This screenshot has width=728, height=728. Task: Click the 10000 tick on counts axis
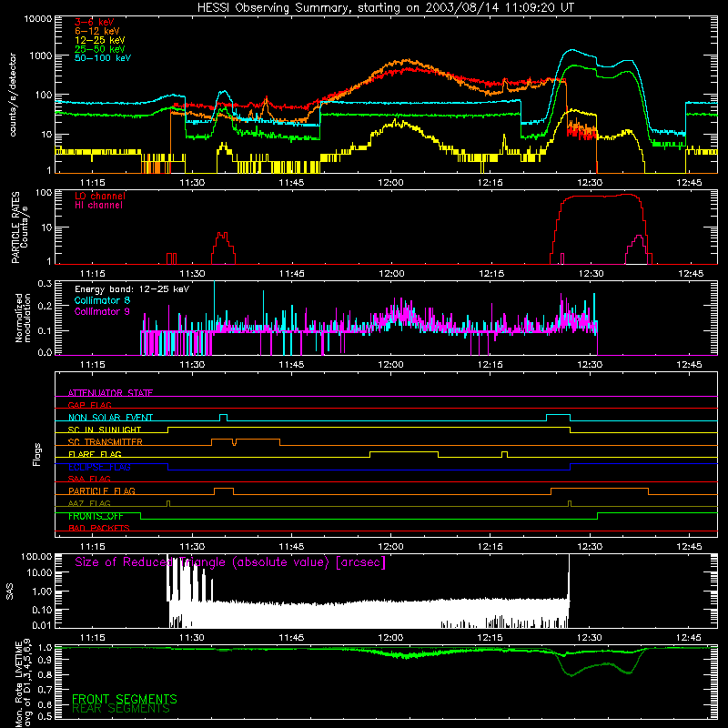pyautogui.click(x=37, y=18)
